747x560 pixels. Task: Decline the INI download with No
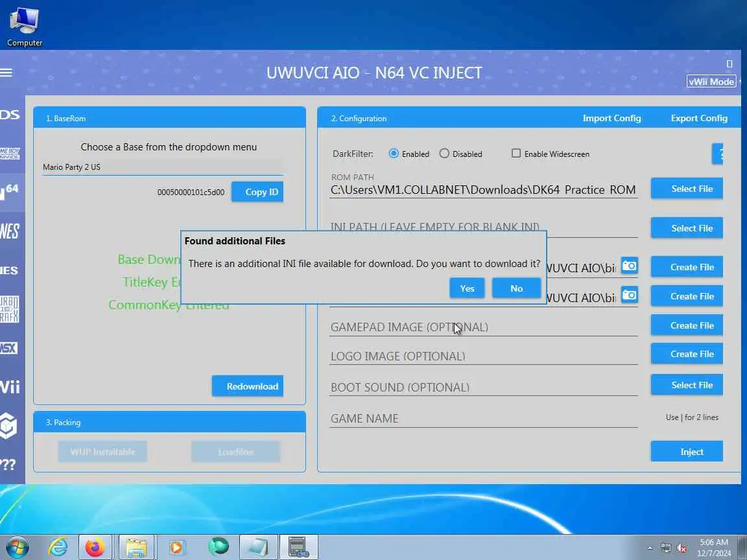tap(516, 288)
